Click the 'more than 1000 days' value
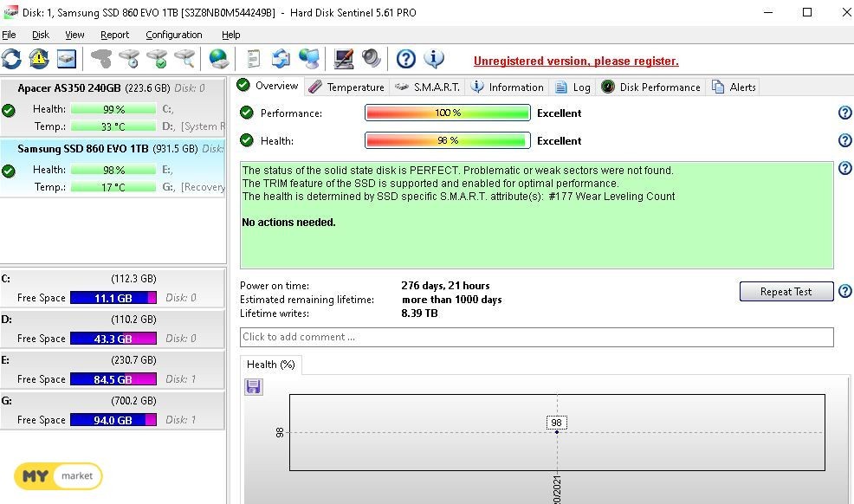854x504 pixels. [x=452, y=300]
